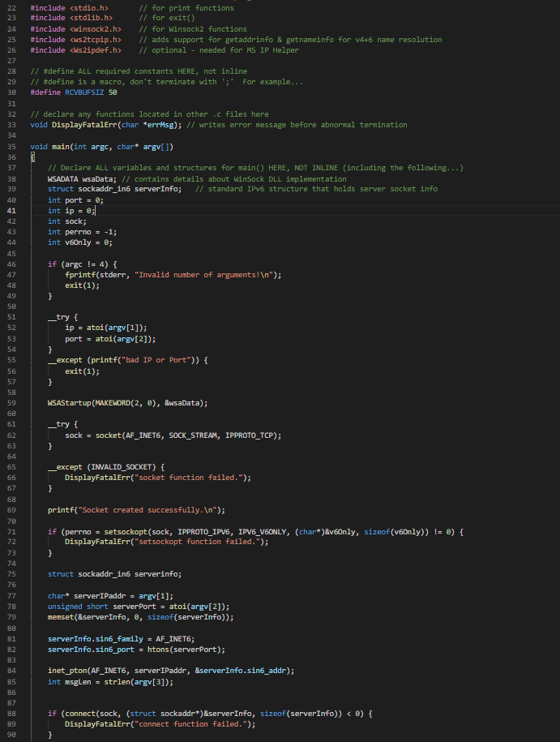The image size is (560, 742).
Task: Click the exit(1) call on line 56
Action: 80,371
